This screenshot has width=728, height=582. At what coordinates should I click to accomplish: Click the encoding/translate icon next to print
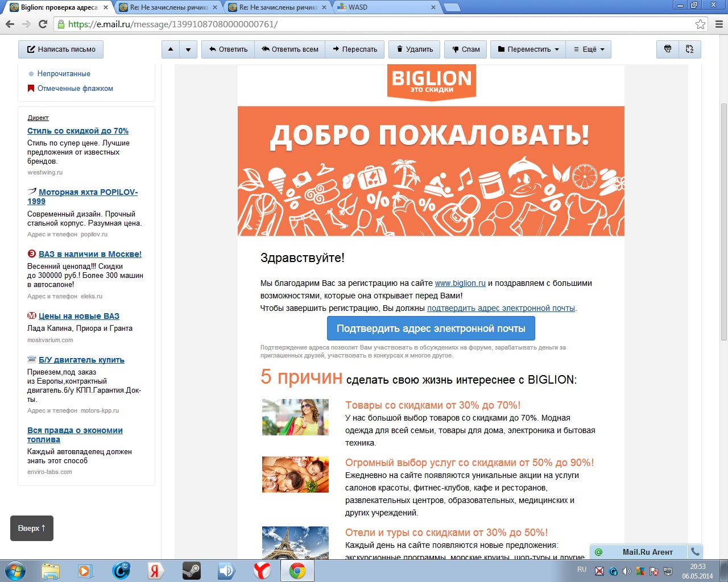tap(690, 49)
